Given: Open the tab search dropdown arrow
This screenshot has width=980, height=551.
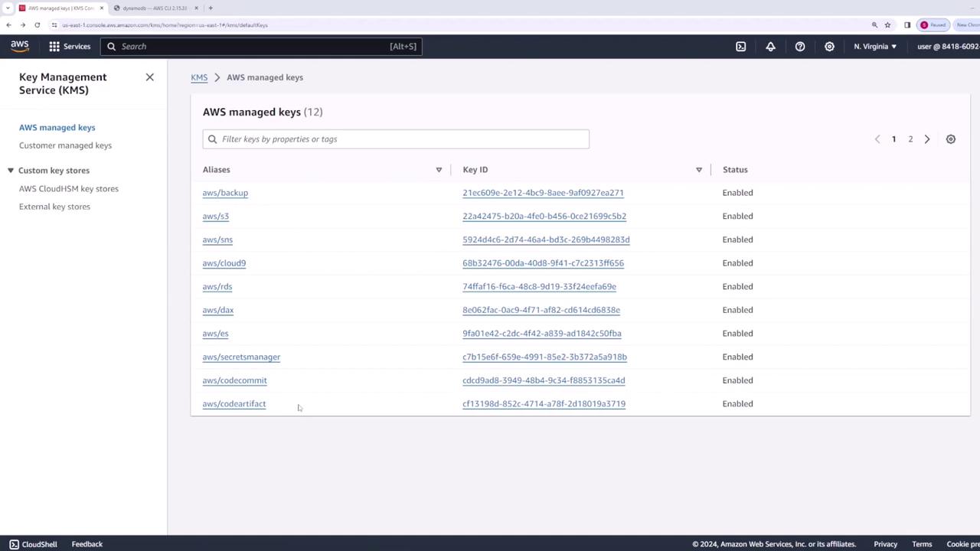Looking at the screenshot, I should [7, 8].
